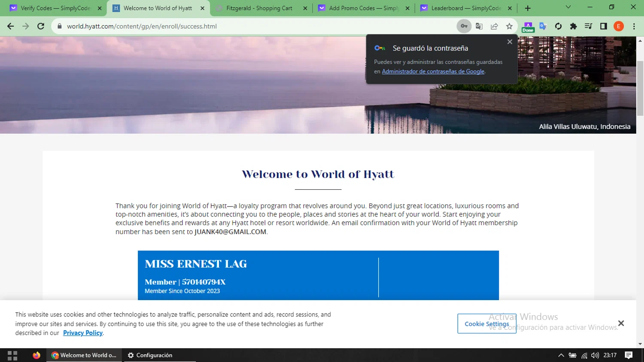Check battery status tray icon
644x362 pixels.
coord(572,355)
